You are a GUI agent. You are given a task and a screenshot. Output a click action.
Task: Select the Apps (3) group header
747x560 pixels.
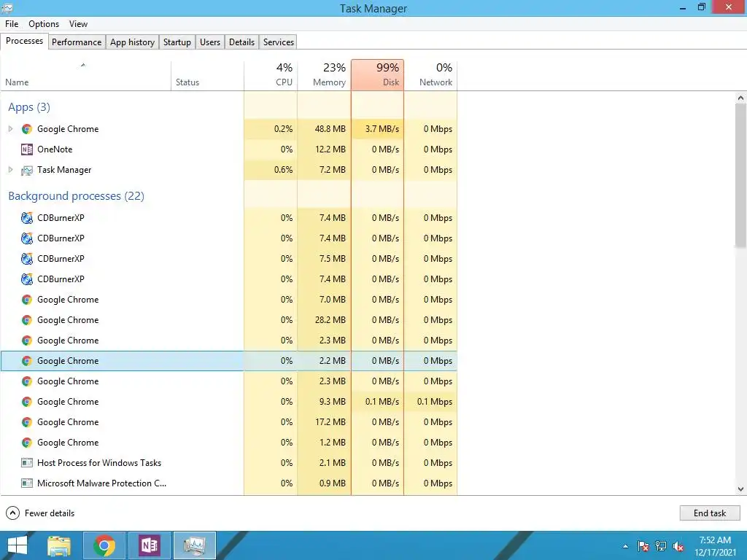click(29, 107)
